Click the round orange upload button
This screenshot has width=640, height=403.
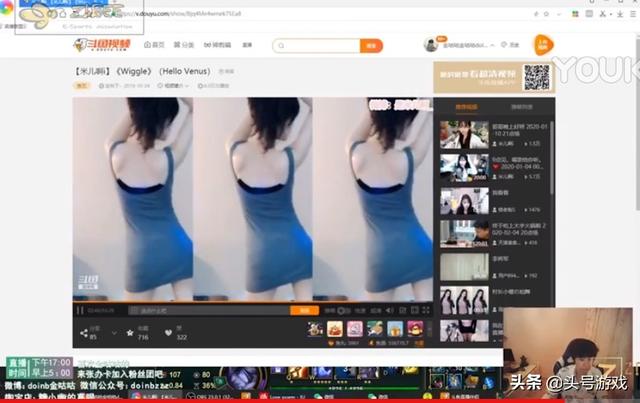pos(543,45)
